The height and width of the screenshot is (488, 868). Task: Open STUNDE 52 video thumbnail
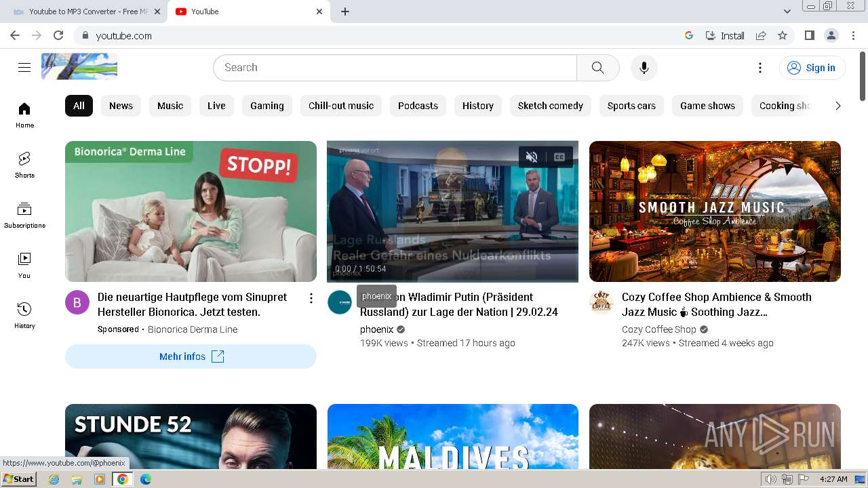click(191, 436)
